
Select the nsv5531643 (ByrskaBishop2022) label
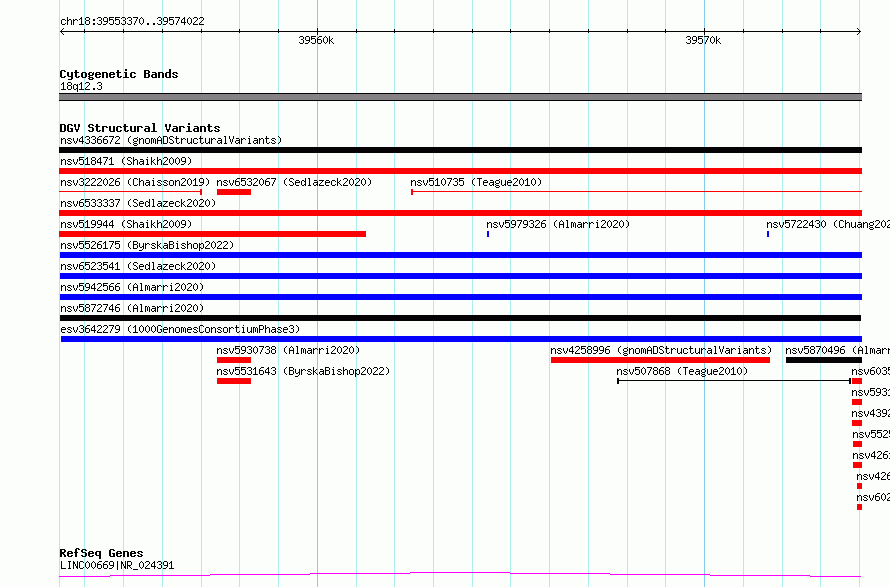tap(303, 371)
